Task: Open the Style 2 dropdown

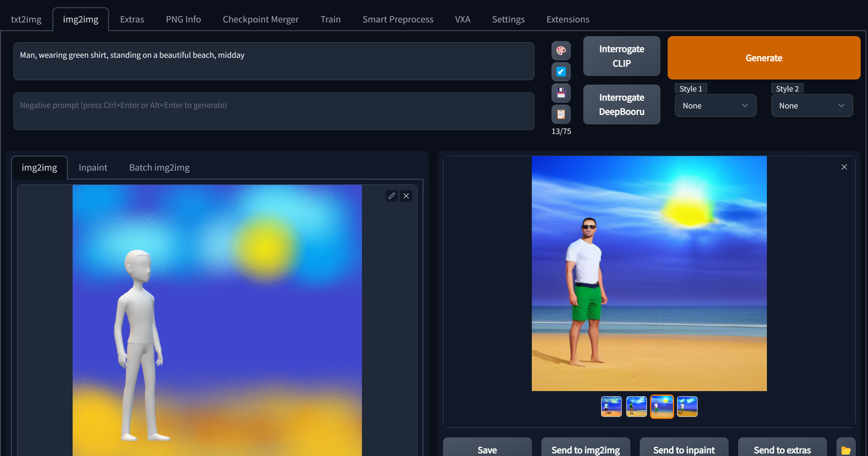Action: [812, 106]
